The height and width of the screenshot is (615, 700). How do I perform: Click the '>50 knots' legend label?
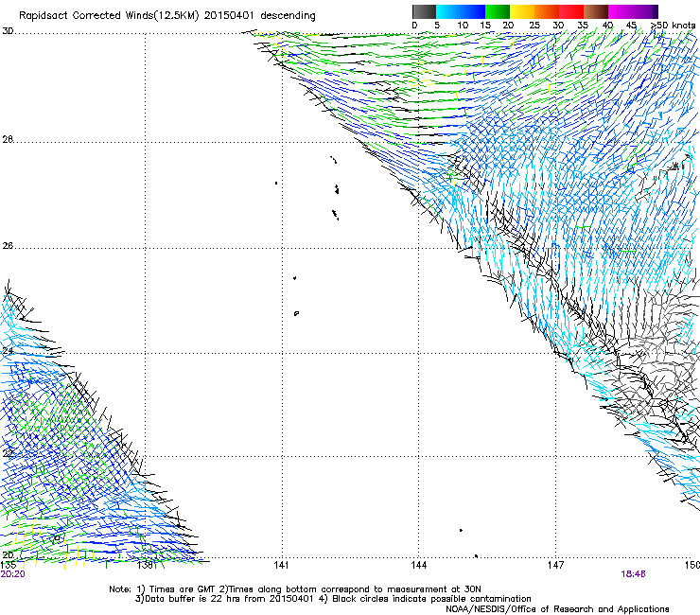click(674, 25)
